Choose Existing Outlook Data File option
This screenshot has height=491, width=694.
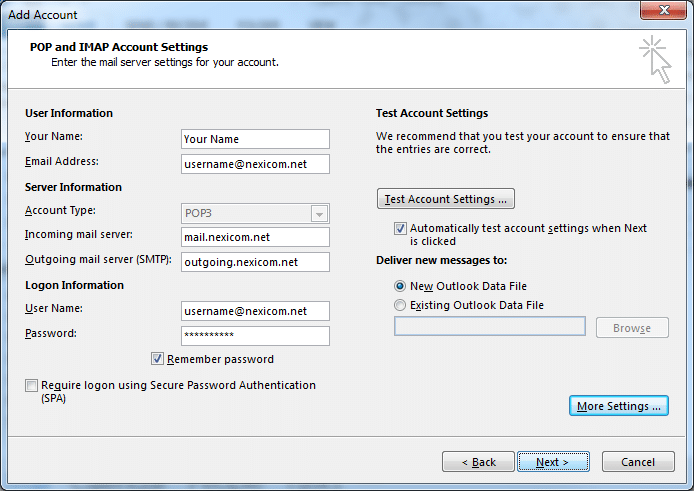click(x=400, y=305)
